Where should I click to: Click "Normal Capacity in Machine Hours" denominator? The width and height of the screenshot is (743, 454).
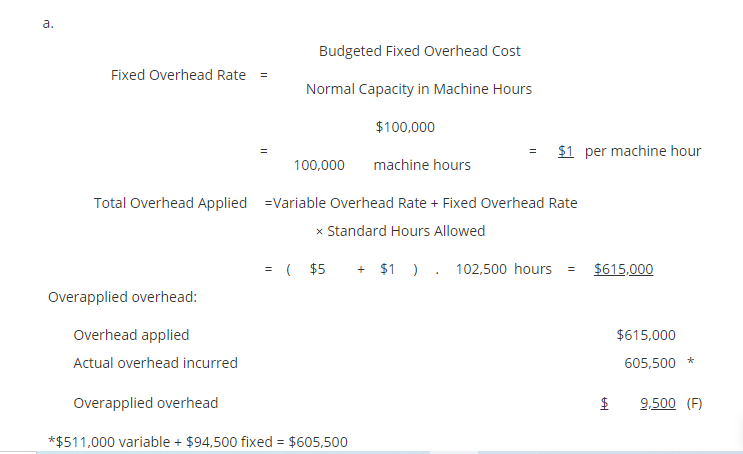pos(418,89)
